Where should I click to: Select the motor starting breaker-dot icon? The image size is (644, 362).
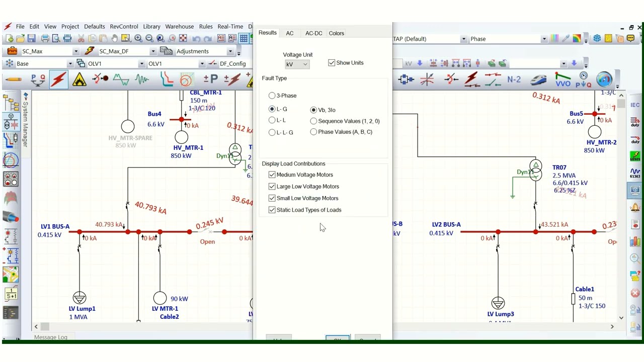pos(100,78)
